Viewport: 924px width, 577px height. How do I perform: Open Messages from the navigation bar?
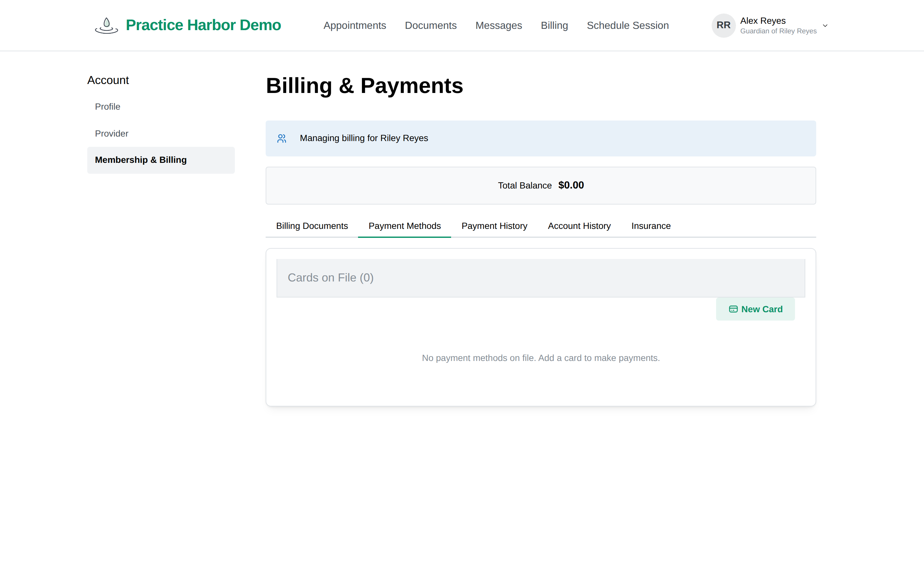499,26
